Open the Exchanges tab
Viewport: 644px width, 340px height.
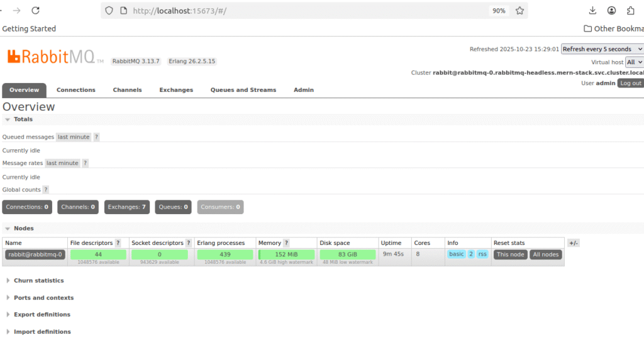pyautogui.click(x=176, y=90)
